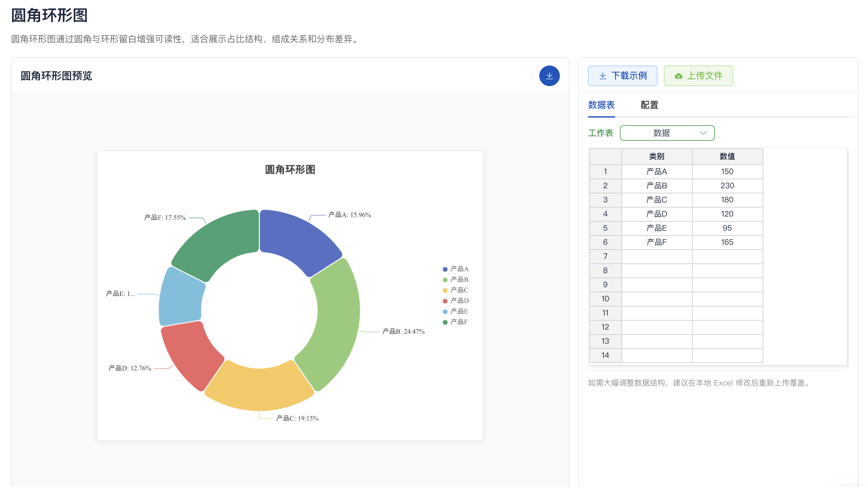
Task: Select cell with value 150
Action: pos(727,172)
